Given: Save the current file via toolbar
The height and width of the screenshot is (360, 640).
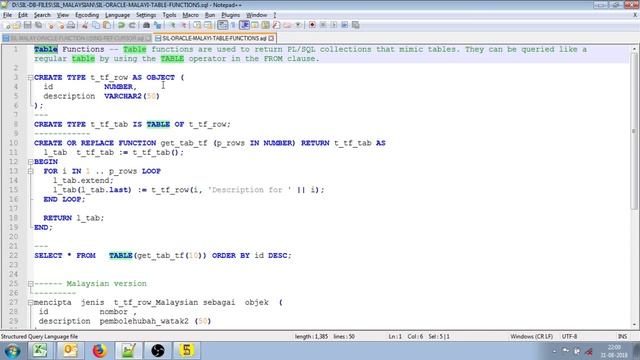Looking at the screenshot, I should pyautogui.click(x=27, y=25).
